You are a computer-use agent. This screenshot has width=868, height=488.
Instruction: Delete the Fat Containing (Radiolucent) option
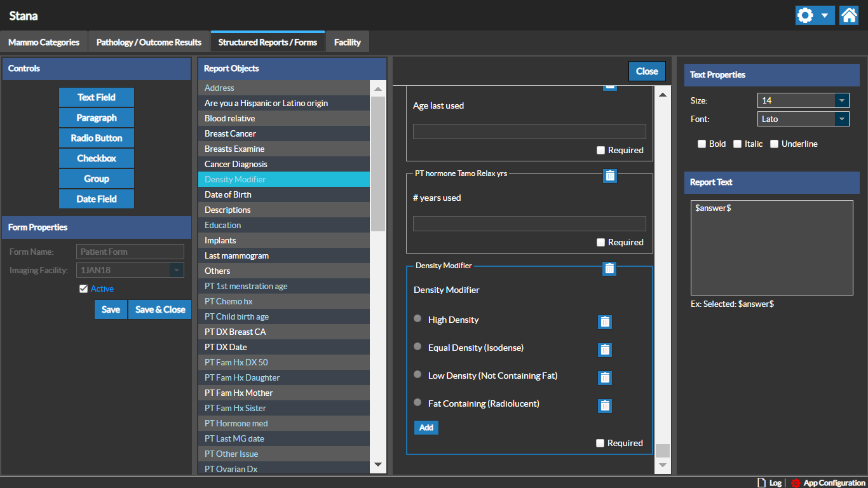tap(605, 406)
